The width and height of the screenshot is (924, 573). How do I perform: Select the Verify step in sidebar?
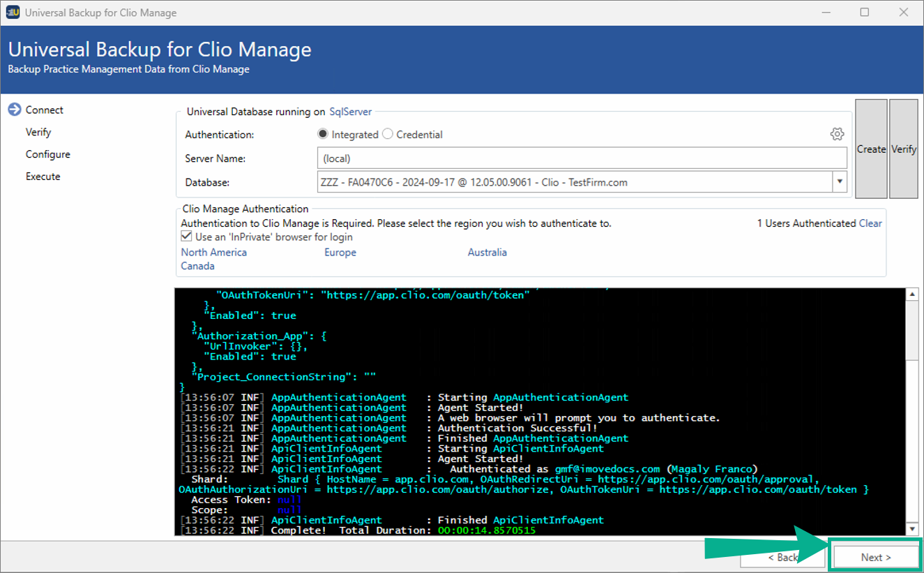38,132
